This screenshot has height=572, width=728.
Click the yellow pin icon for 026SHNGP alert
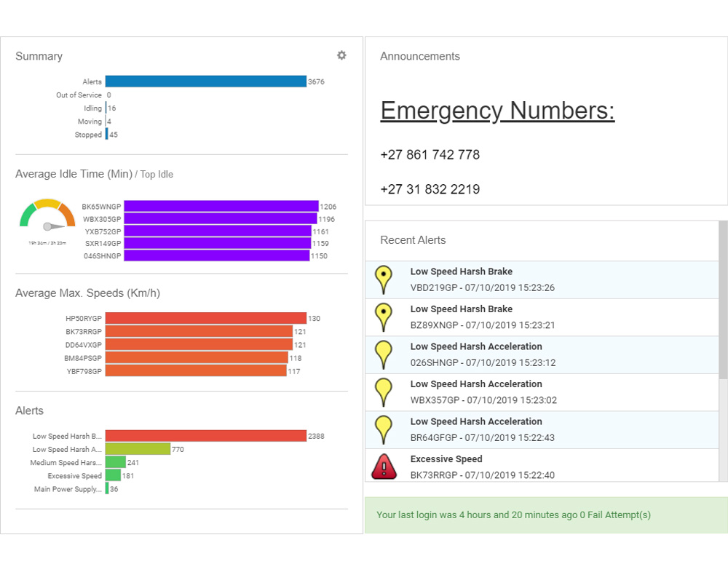point(383,354)
